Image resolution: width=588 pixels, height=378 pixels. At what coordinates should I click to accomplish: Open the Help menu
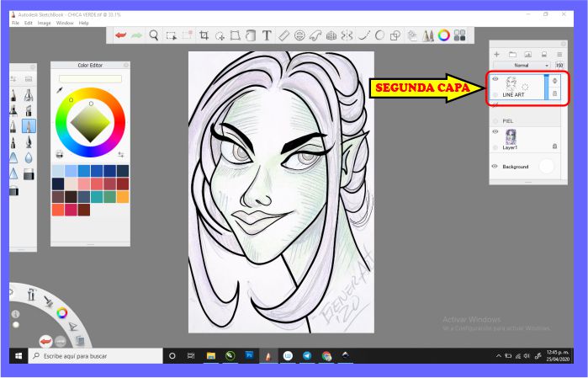pyautogui.click(x=83, y=23)
